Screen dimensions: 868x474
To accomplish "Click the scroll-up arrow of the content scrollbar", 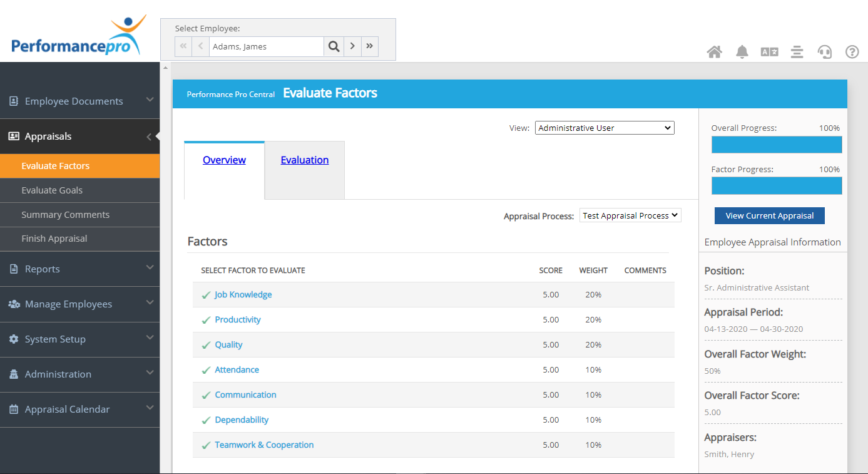I will [x=165, y=68].
